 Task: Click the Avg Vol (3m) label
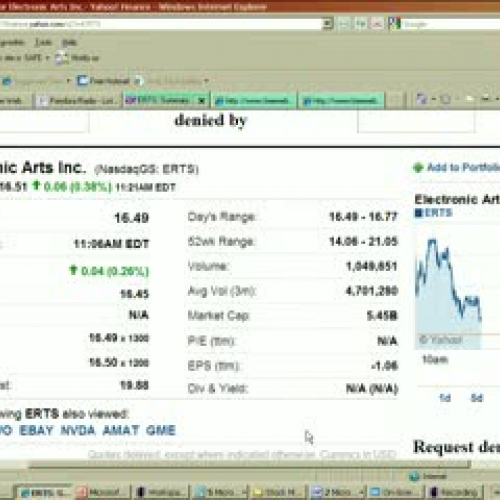pos(222,291)
